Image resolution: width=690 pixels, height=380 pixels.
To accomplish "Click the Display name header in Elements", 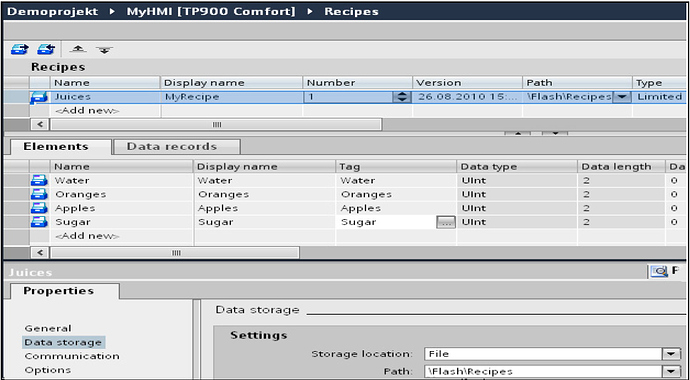I will [x=264, y=167].
